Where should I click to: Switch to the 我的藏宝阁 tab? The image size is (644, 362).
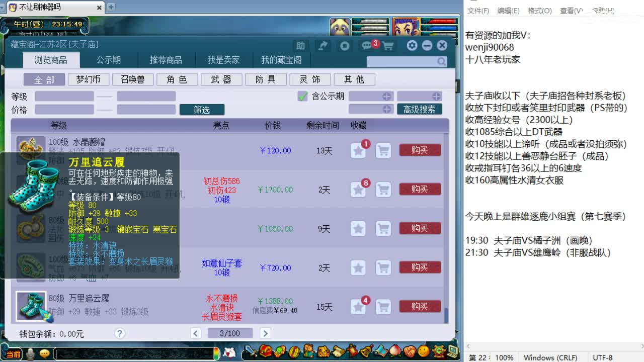pos(281,60)
